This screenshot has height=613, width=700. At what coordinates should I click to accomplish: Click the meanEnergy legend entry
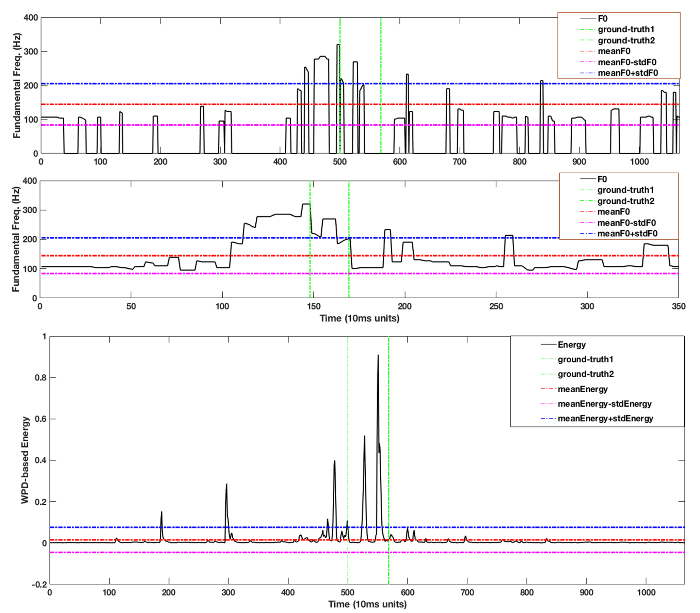coord(583,389)
